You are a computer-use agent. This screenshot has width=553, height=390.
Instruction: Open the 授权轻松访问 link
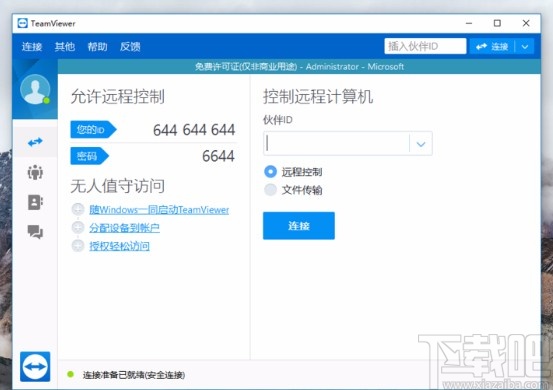[119, 246]
